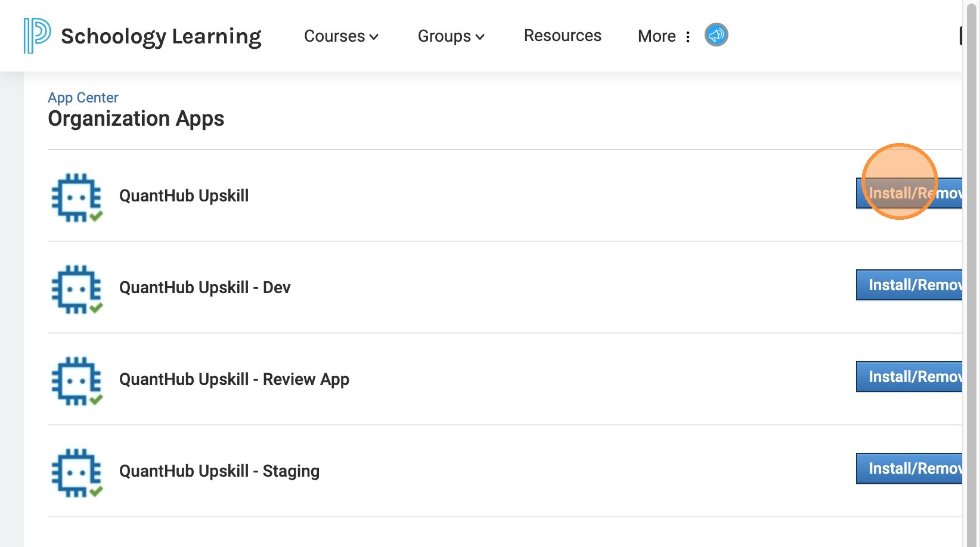
Task: Select the QuantHub Upskill - Staging icon
Action: tap(77, 473)
